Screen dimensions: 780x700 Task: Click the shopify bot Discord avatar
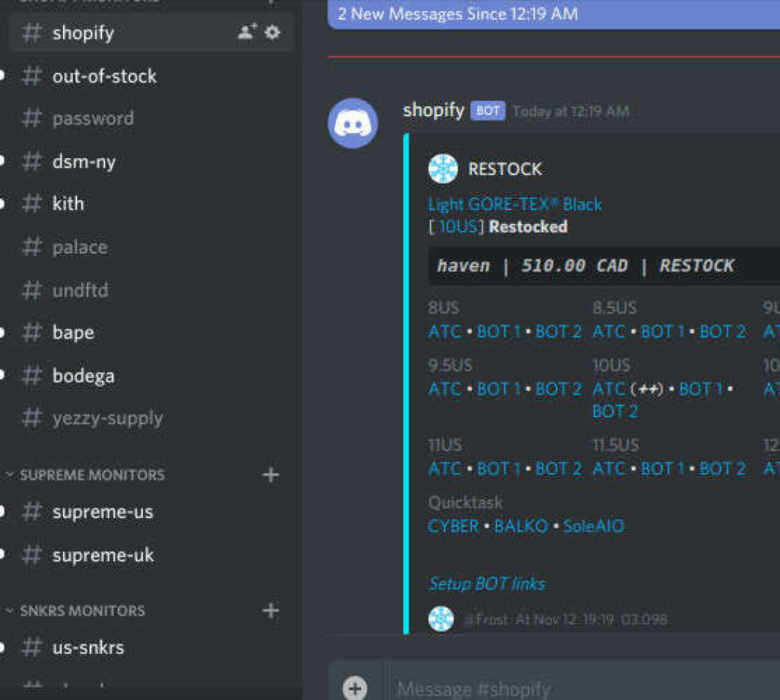[x=353, y=123]
